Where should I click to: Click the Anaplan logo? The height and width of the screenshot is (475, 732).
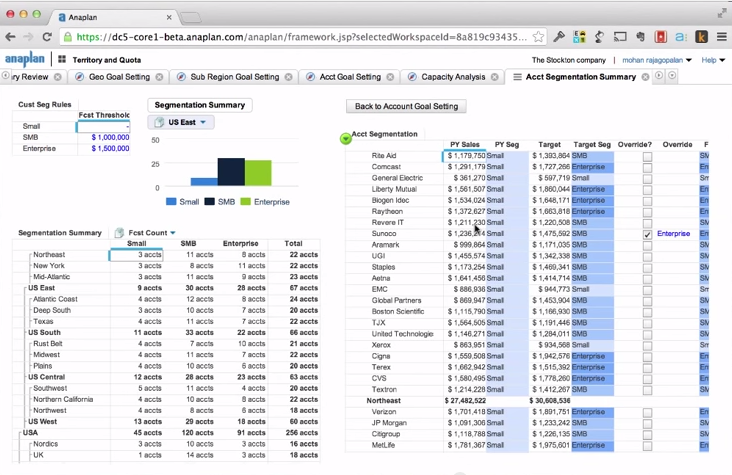(25, 59)
